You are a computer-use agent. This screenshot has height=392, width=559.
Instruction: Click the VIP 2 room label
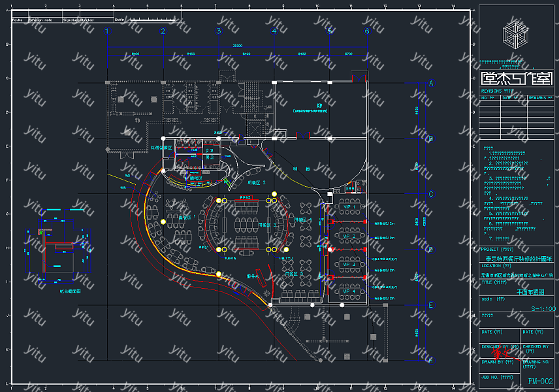click(349, 236)
